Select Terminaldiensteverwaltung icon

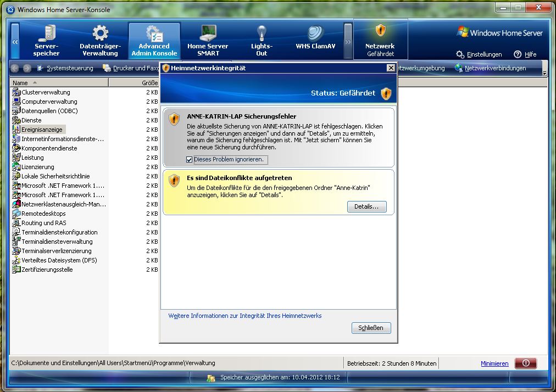coord(16,242)
